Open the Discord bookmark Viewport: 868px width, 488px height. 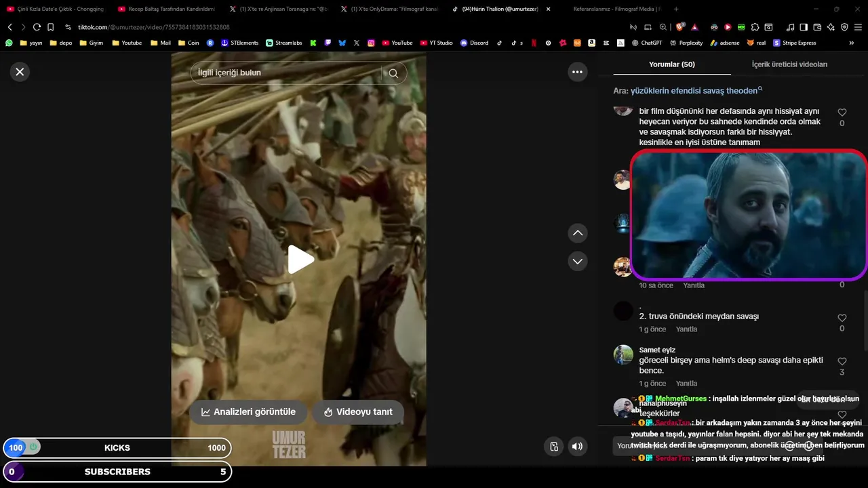[473, 43]
